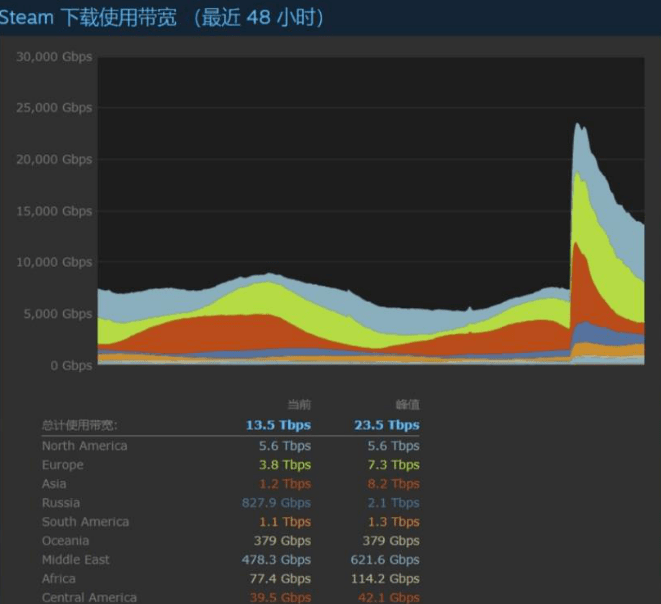
Task: Click Russia's 827.9 Gbps current value
Action: [x=276, y=503]
